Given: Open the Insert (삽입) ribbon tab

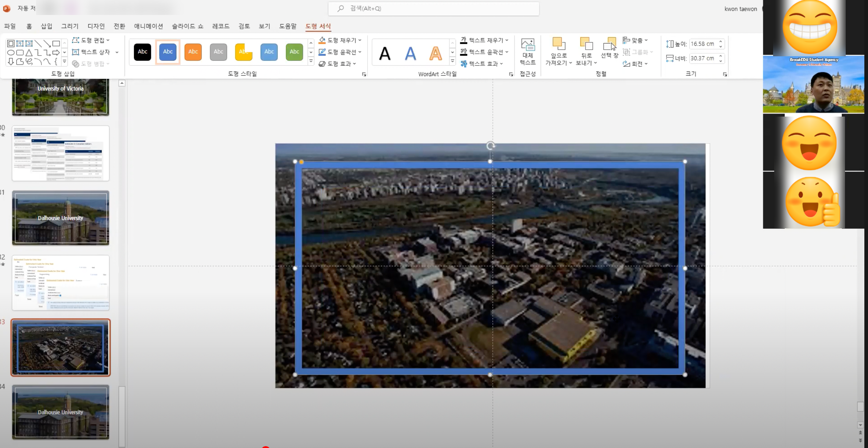Looking at the screenshot, I should pyautogui.click(x=46, y=26).
